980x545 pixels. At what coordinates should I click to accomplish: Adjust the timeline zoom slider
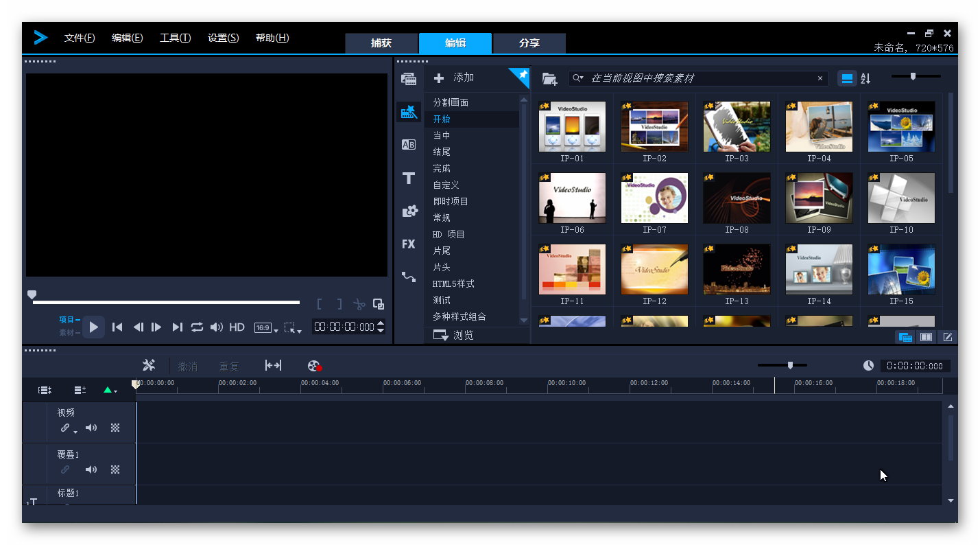pyautogui.click(x=782, y=365)
